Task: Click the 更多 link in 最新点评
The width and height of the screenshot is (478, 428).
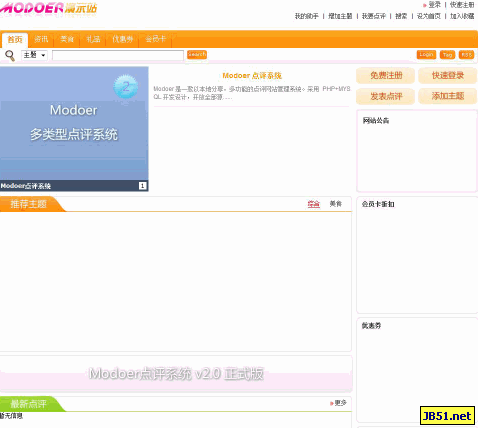Action: pos(340,403)
